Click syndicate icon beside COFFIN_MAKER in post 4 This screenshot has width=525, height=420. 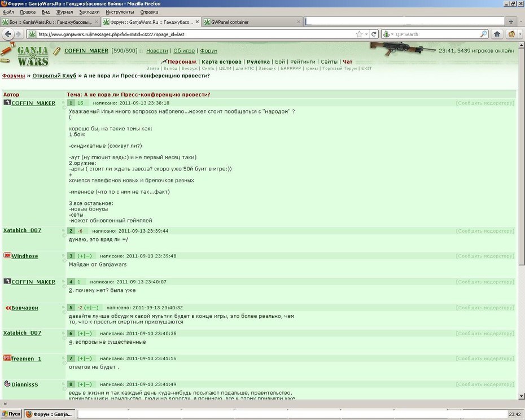click(7, 281)
